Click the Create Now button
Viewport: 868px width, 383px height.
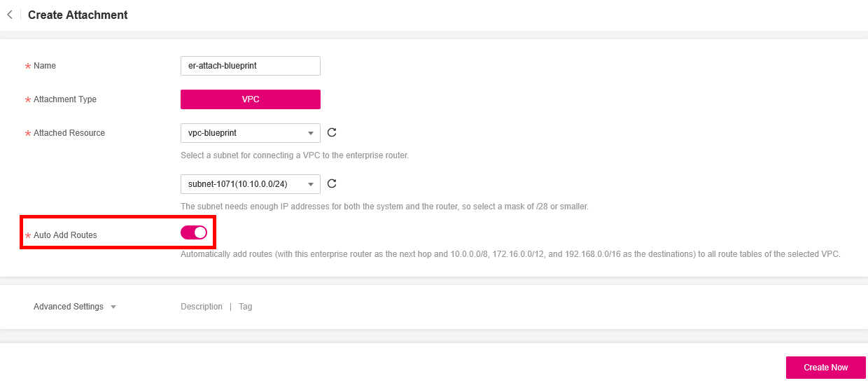(825, 368)
